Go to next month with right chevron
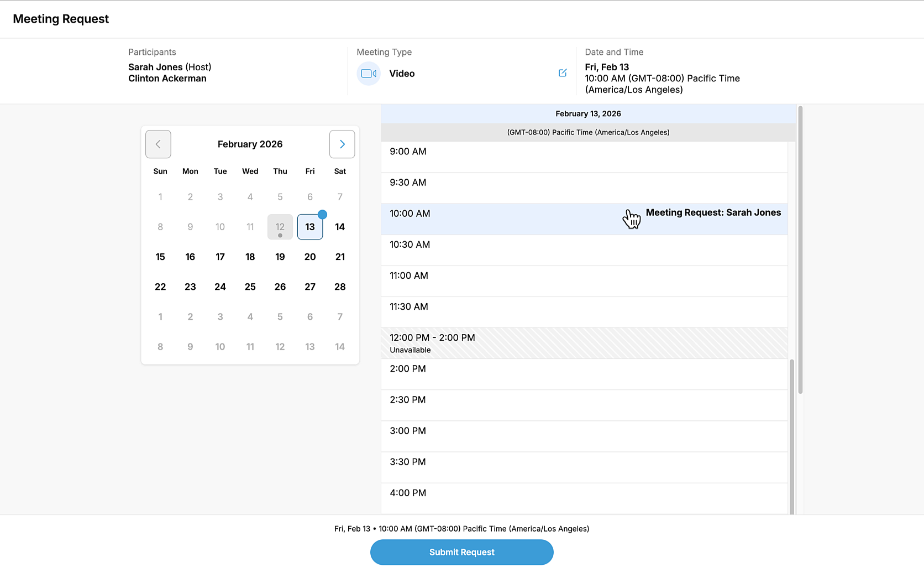The image size is (924, 578). [342, 144]
